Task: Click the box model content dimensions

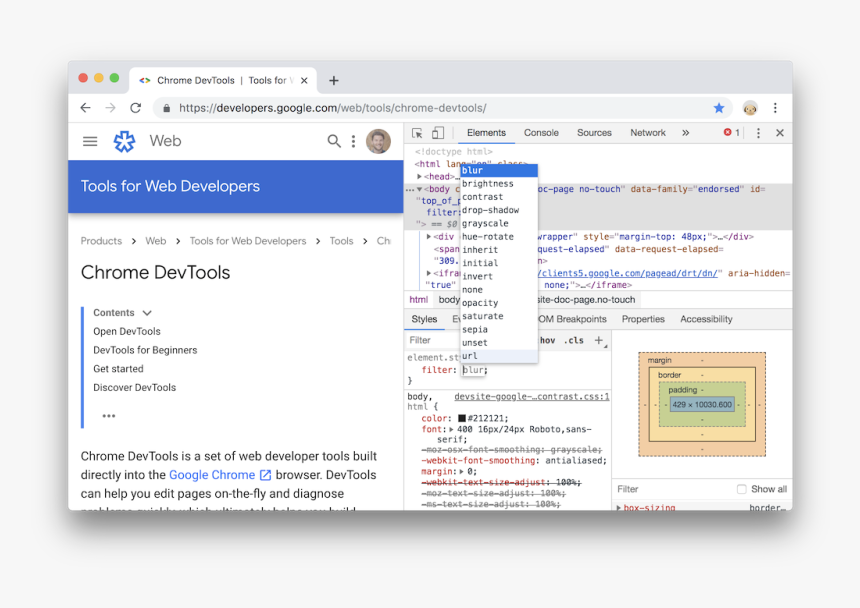Action: (702, 405)
